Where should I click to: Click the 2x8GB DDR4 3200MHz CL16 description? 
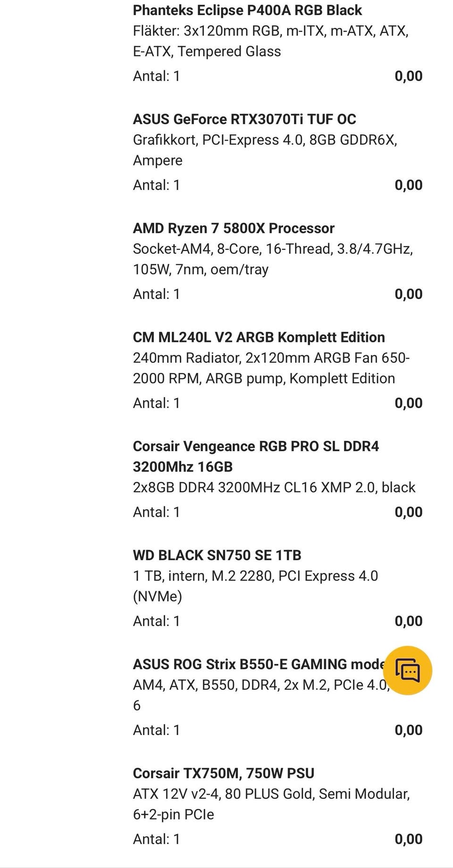[x=274, y=487]
